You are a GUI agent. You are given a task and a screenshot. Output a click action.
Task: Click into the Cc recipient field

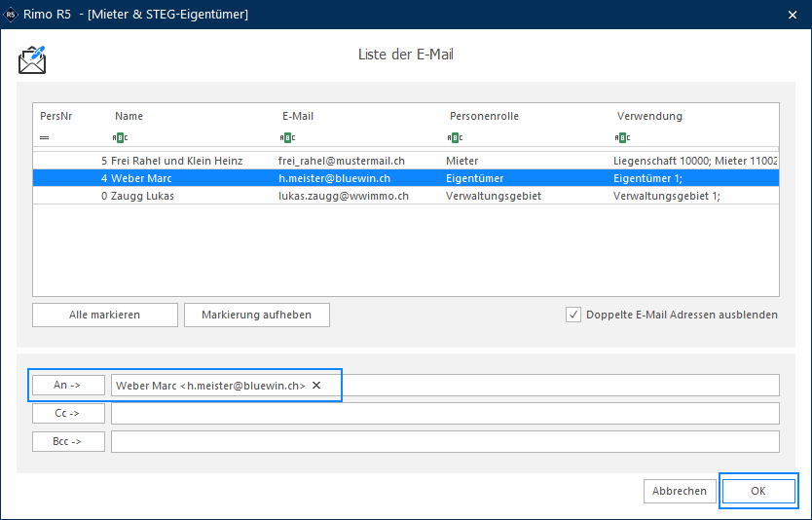point(445,413)
